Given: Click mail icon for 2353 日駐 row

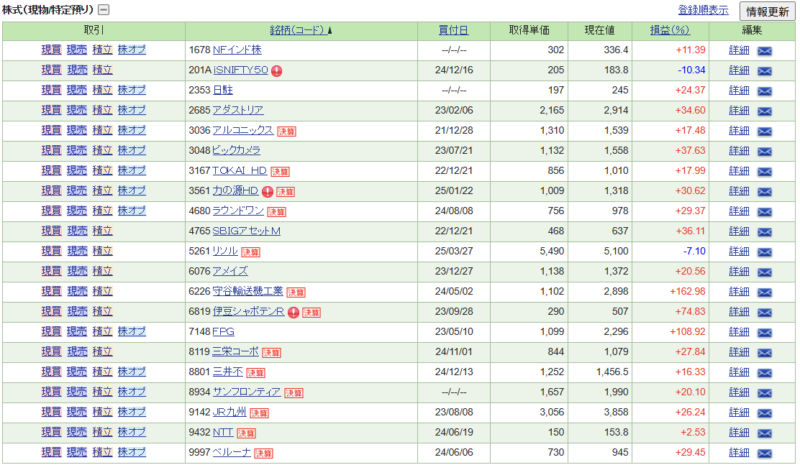Looking at the screenshot, I should (x=764, y=91).
